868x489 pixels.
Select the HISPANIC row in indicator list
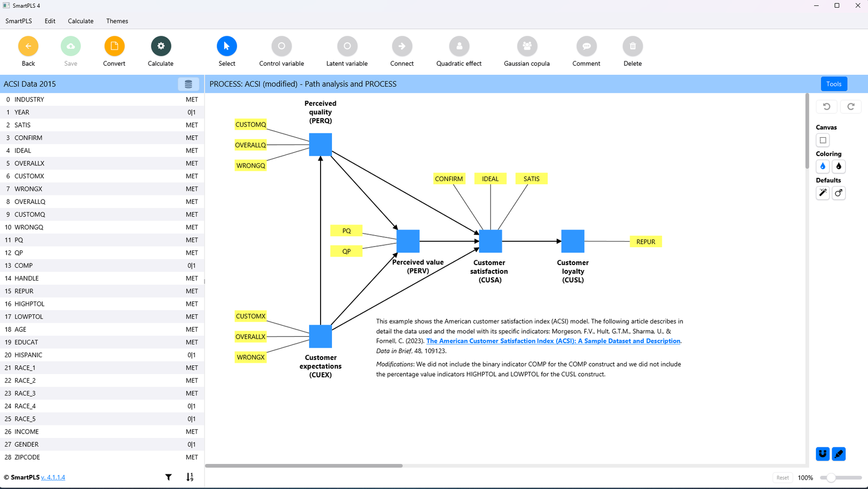point(102,355)
